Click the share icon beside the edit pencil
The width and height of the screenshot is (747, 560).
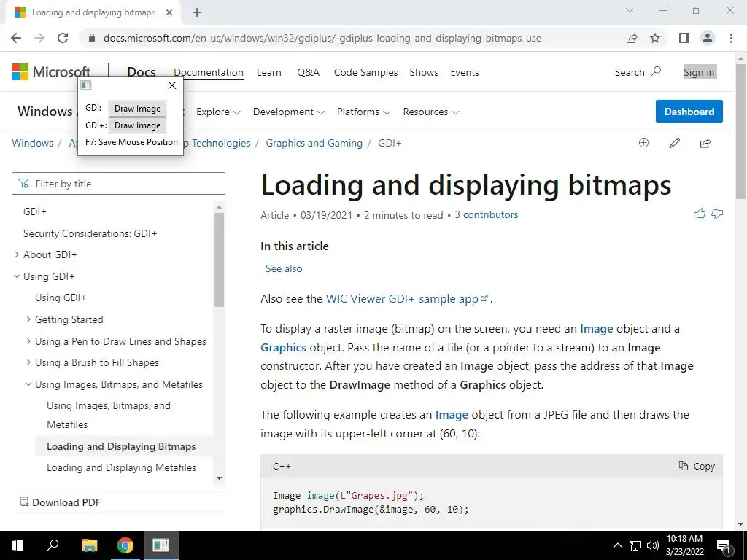coord(705,143)
